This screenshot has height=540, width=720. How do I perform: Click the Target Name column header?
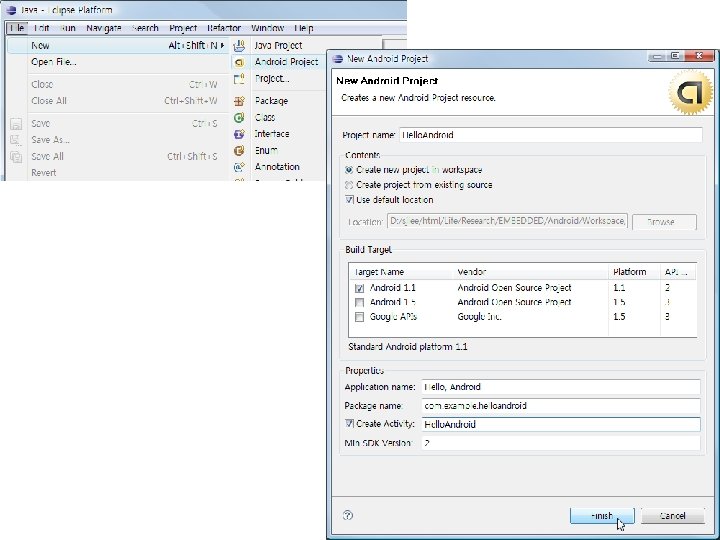coord(401,272)
